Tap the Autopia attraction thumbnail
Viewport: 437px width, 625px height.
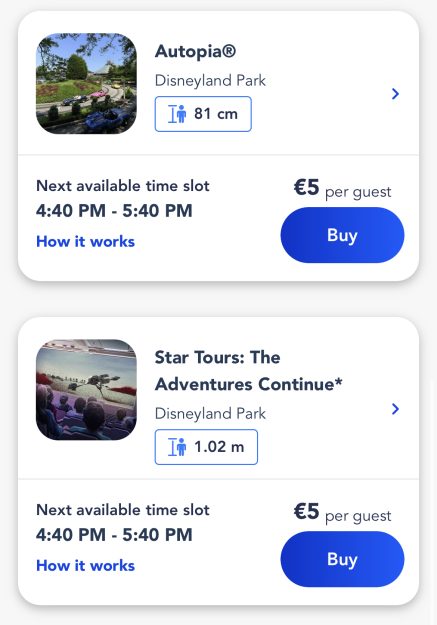pos(86,84)
